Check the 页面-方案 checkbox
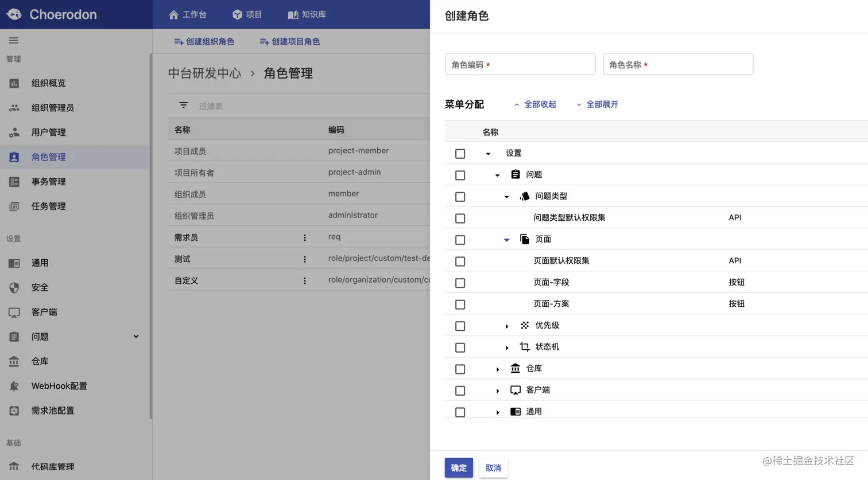 [460, 305]
